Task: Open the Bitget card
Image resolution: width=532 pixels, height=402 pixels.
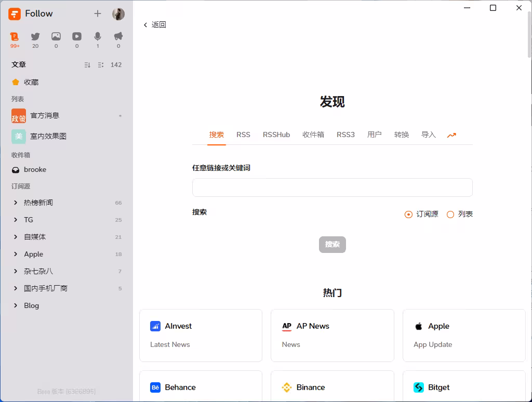Action: tap(464, 386)
